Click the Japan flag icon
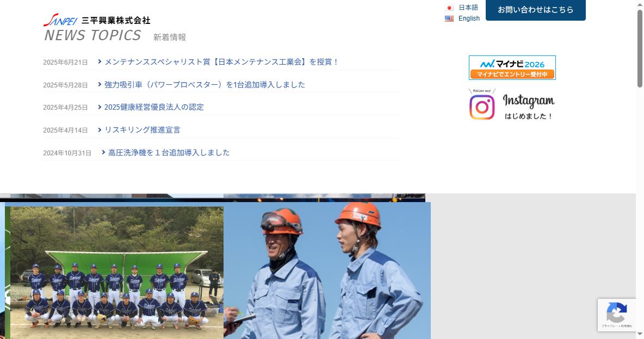The height and width of the screenshot is (339, 644). 449,8
